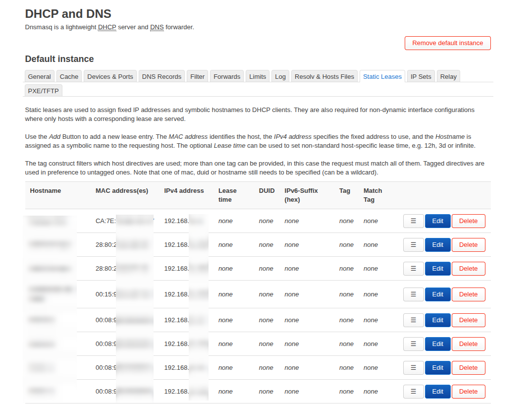Open the General tab
Screen dimensions: 532x405
[x=39, y=76]
